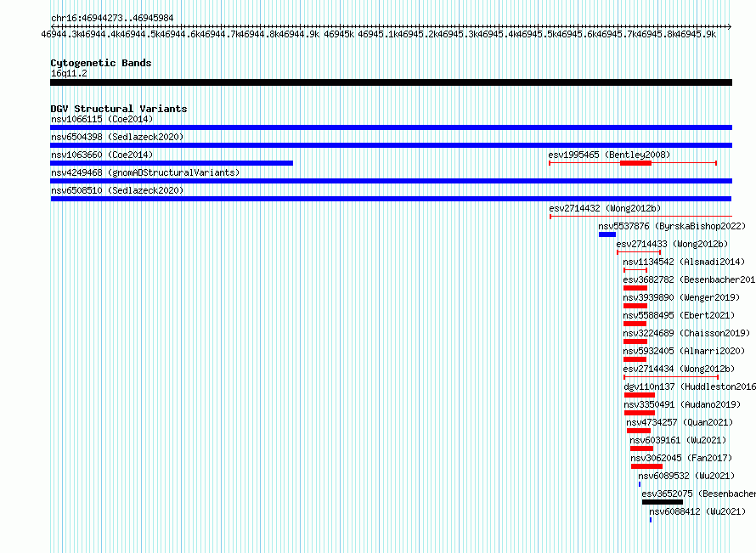
Task: Click the 'DGV Structural Variants' track heading
Action: tap(119, 109)
